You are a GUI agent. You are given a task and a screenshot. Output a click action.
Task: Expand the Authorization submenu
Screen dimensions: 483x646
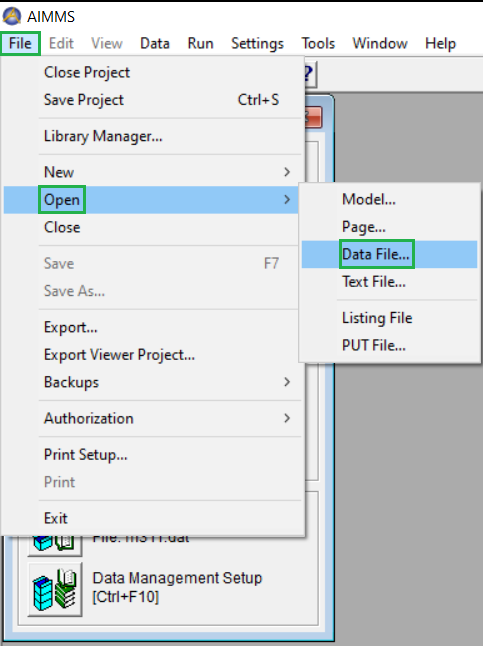(x=151, y=419)
